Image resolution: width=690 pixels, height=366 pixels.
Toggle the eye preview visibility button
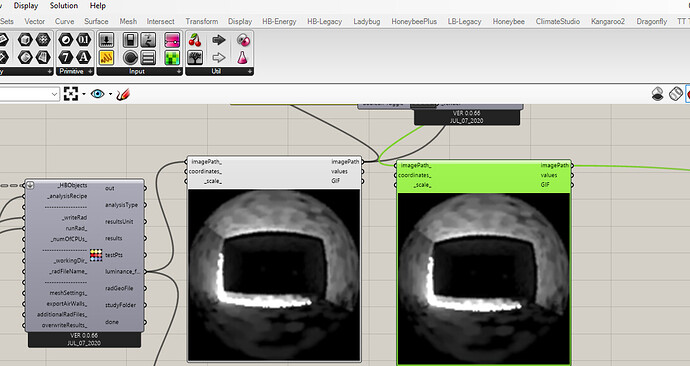tap(97, 94)
